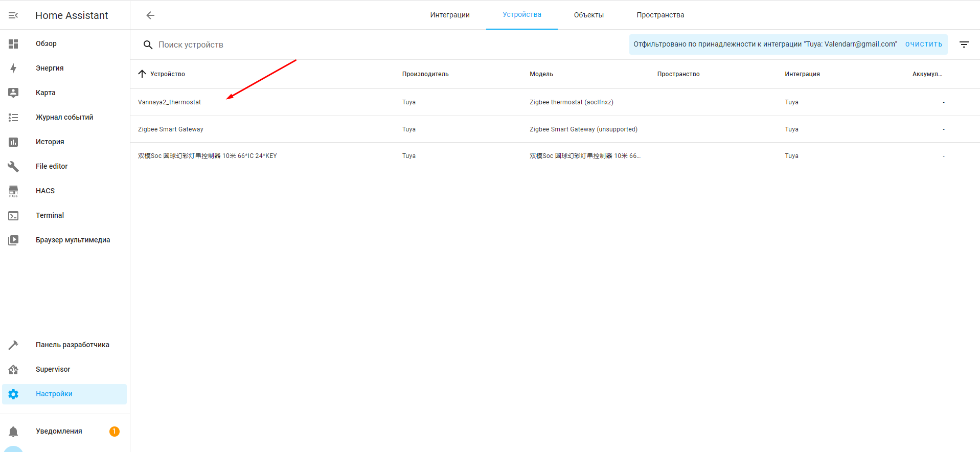980x452 pixels.
Task: Open the Zigbee Smart Gateway device row
Action: 555,129
